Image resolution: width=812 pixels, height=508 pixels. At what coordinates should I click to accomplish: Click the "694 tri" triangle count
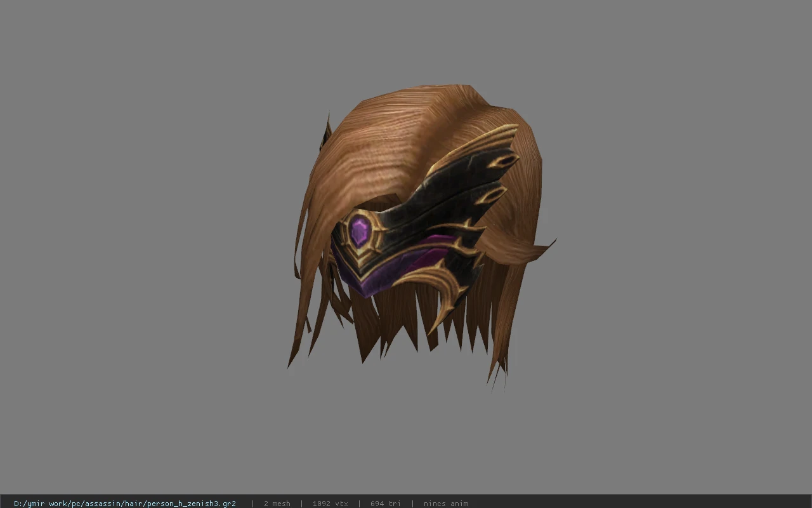[386, 504]
